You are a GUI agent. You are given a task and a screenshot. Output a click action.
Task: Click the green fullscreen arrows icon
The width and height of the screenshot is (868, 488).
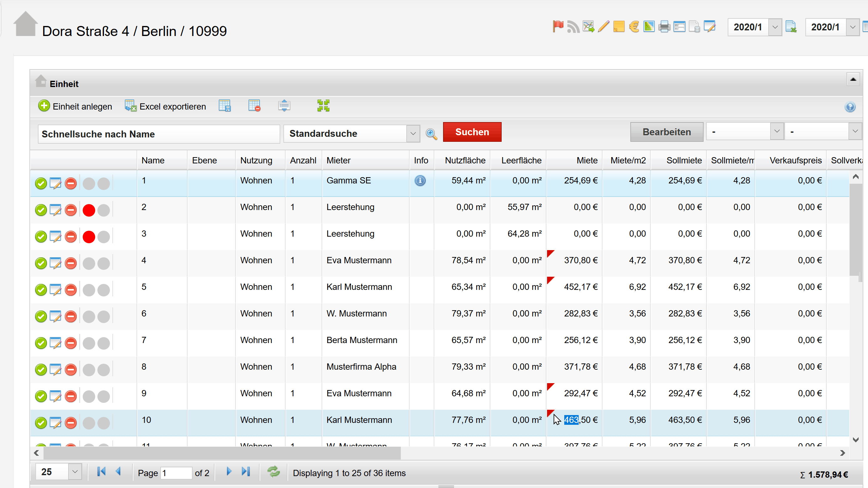[323, 106]
